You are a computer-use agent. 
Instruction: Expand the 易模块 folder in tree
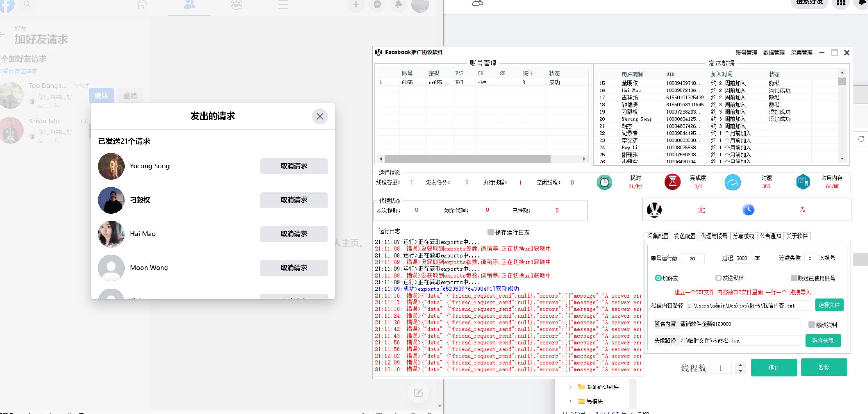pyautogui.click(x=570, y=401)
